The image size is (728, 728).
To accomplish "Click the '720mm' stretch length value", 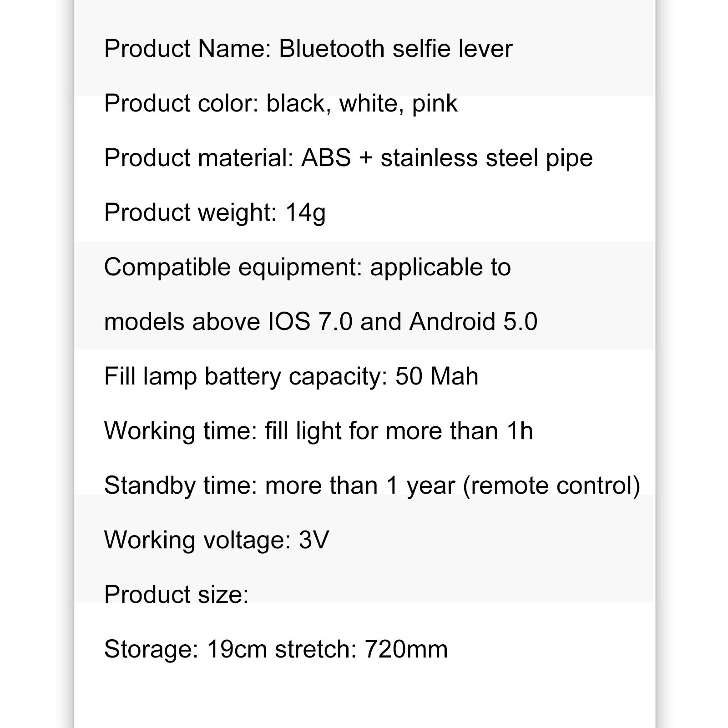I will [x=406, y=649].
